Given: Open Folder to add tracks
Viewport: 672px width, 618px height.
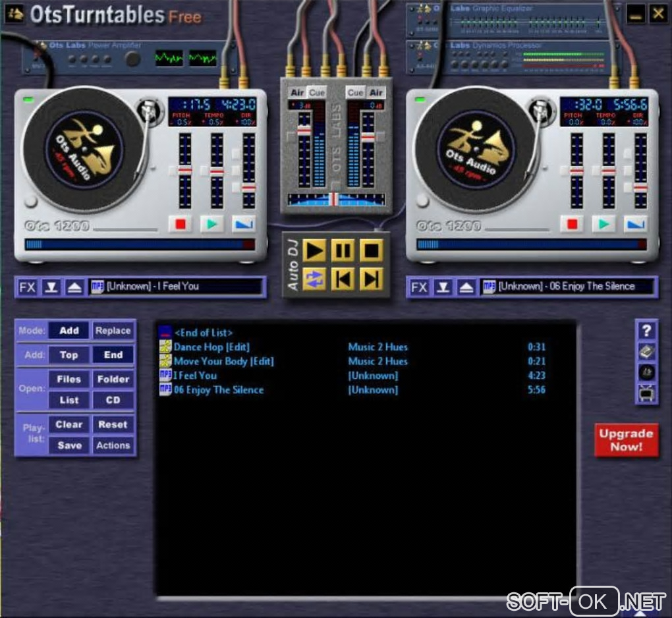Looking at the screenshot, I should tap(113, 379).
